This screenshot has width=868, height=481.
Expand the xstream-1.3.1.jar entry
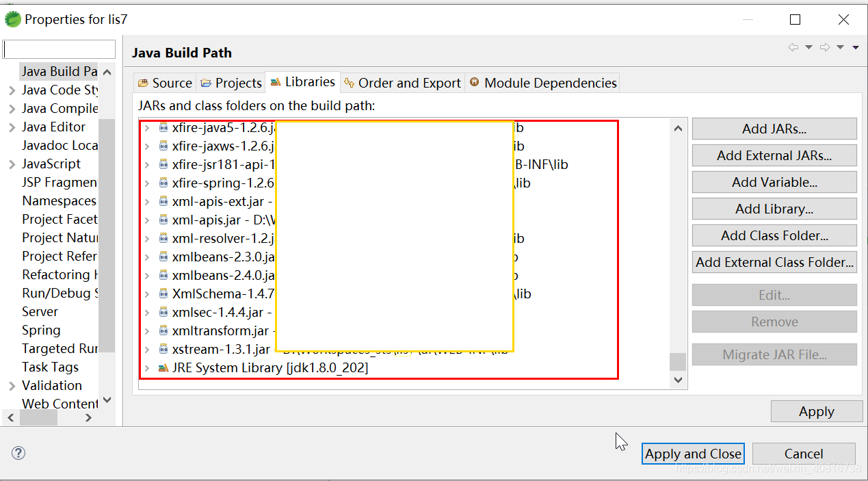pyautogui.click(x=146, y=349)
